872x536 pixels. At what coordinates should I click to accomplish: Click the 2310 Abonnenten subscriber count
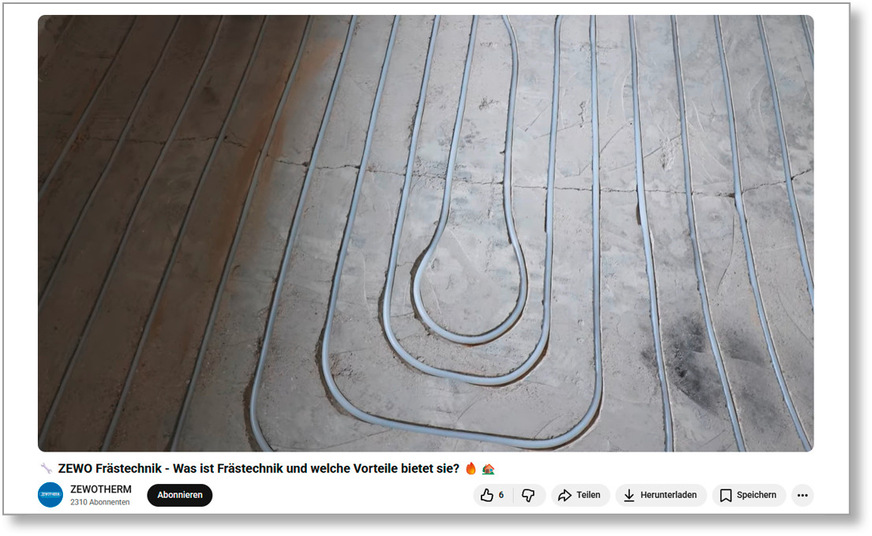[x=100, y=502]
